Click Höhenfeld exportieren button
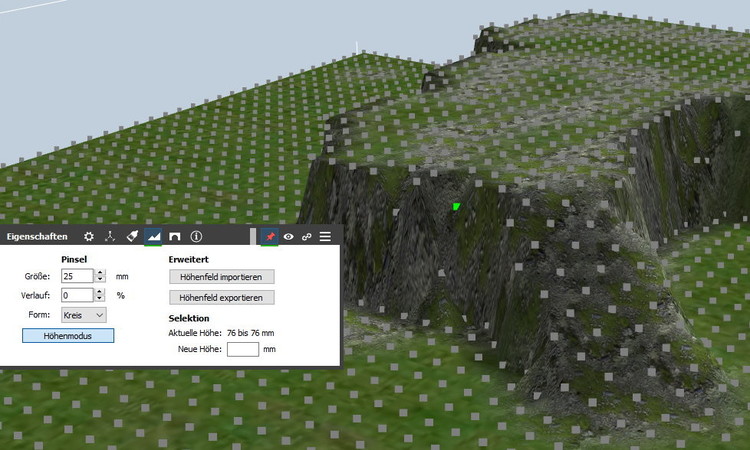 [x=222, y=298]
